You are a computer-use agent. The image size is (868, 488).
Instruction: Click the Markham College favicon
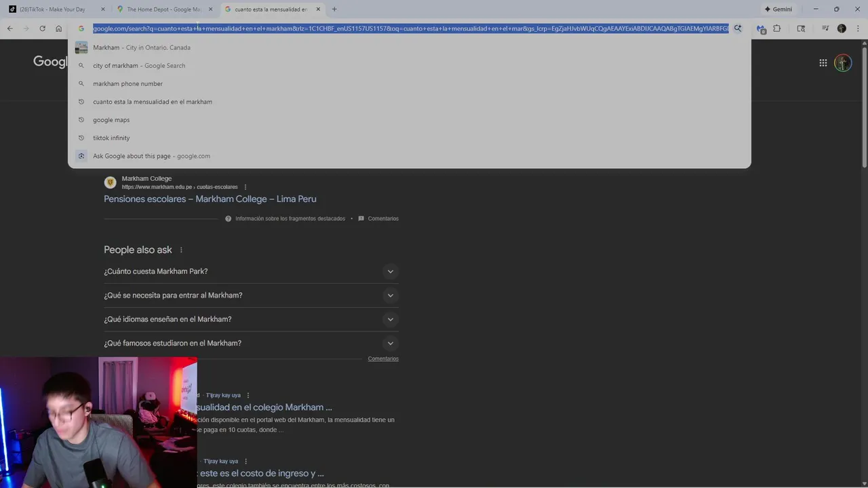tap(110, 182)
